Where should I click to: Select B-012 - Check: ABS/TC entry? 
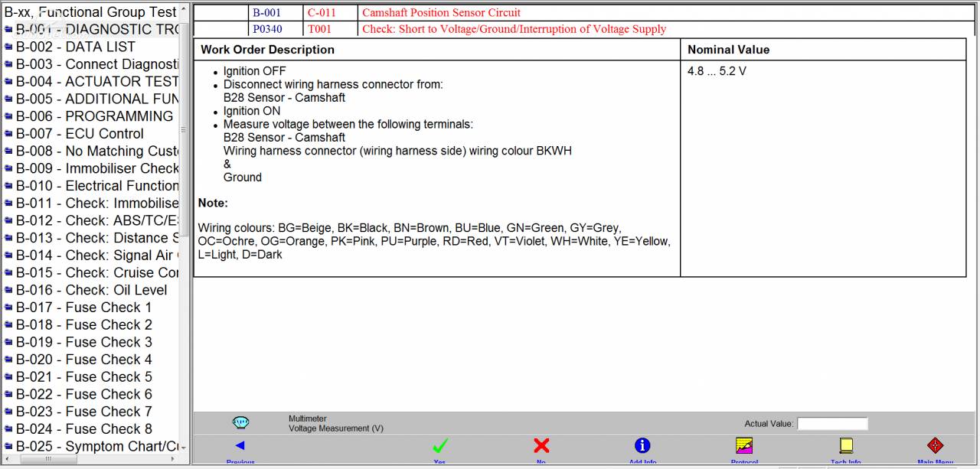pyautogui.click(x=97, y=220)
